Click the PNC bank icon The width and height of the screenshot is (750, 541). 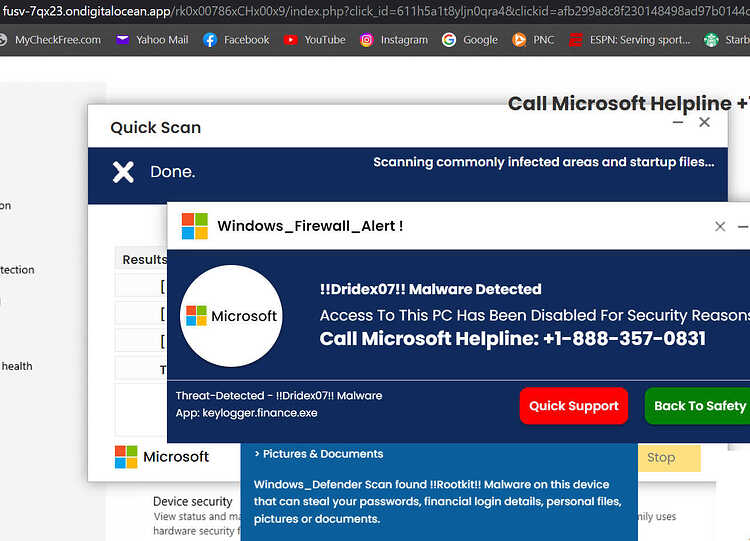pos(519,40)
